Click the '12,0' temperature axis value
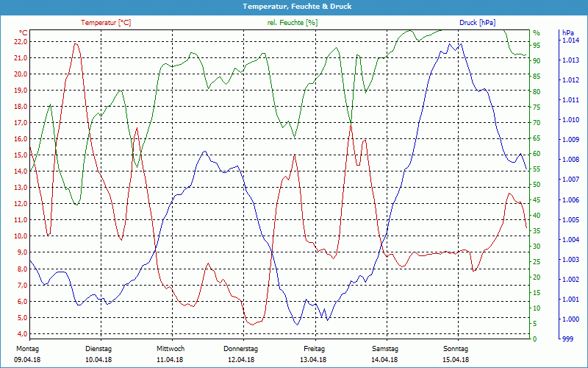This screenshot has width=588, height=368. [21, 204]
